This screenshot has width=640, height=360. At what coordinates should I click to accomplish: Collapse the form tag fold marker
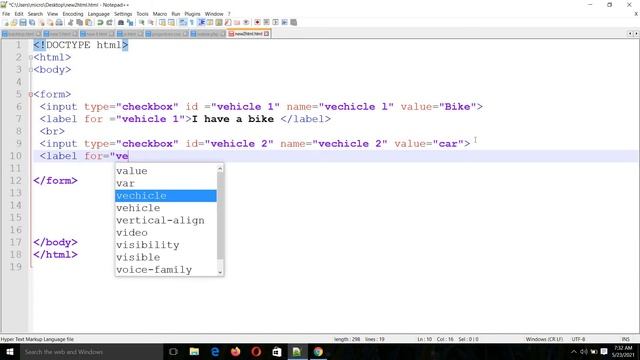[31, 94]
